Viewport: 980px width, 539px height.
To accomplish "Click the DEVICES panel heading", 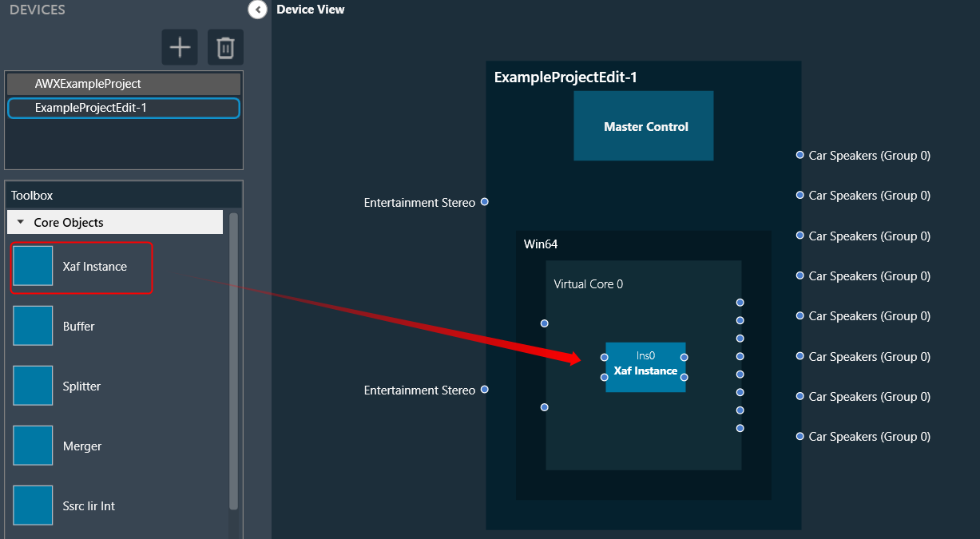I will click(x=38, y=10).
